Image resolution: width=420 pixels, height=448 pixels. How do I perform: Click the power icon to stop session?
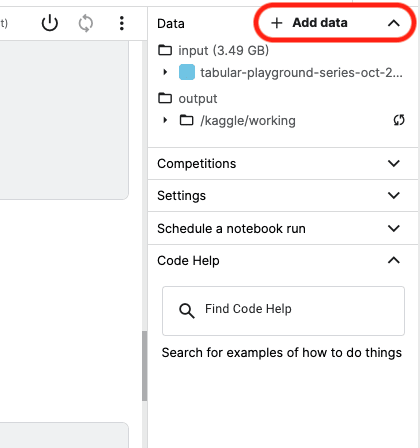(x=50, y=23)
